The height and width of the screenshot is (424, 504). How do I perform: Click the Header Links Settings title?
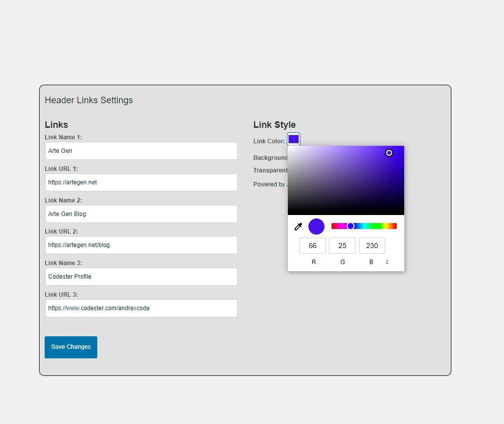(89, 100)
